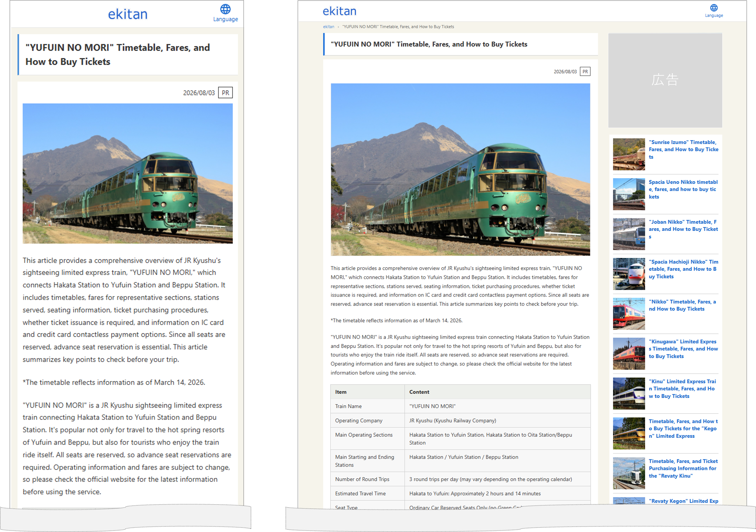Image resolution: width=756 pixels, height=532 pixels.
Task: Open the "Kegon" Limited Express article link
Action: tap(683, 429)
